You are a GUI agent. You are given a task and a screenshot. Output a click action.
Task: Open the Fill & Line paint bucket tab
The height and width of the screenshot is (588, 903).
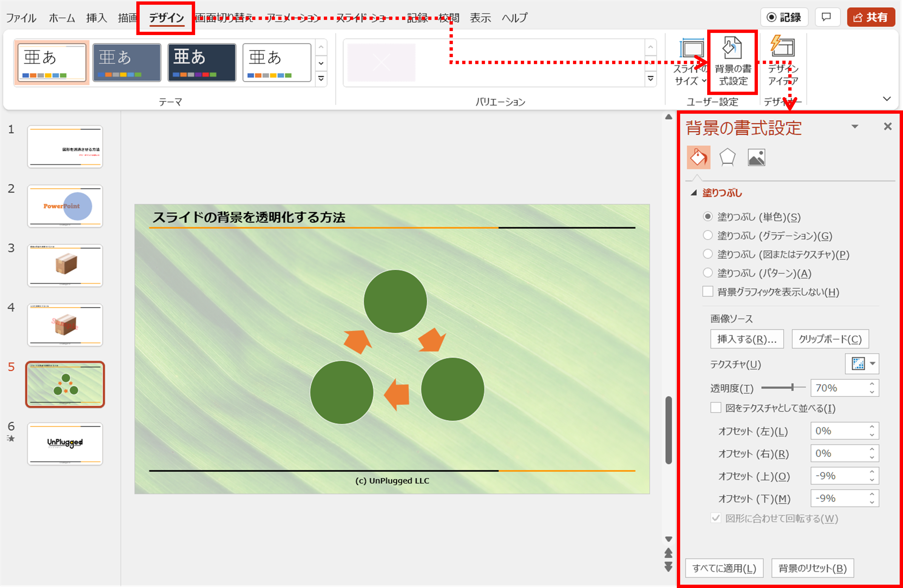(698, 157)
